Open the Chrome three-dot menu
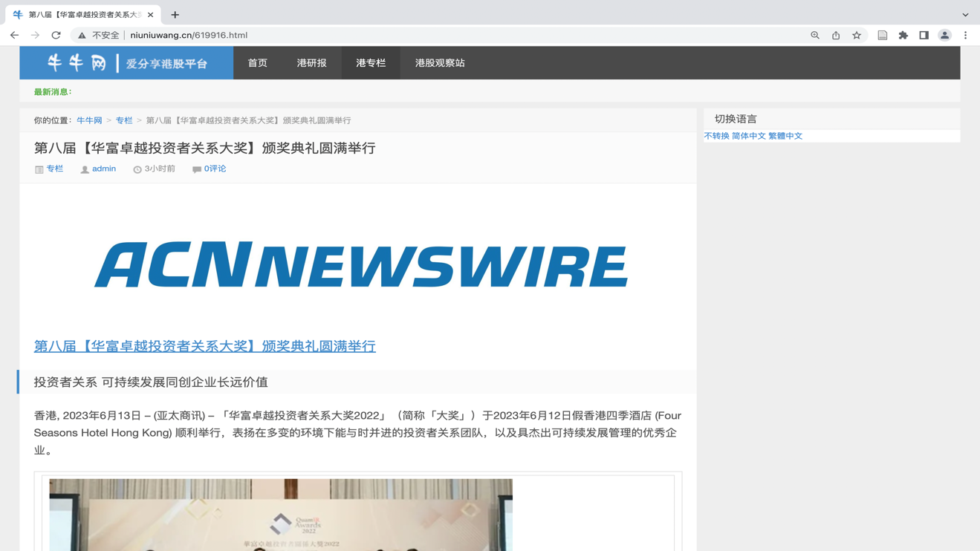The width and height of the screenshot is (980, 551). pyautogui.click(x=966, y=35)
